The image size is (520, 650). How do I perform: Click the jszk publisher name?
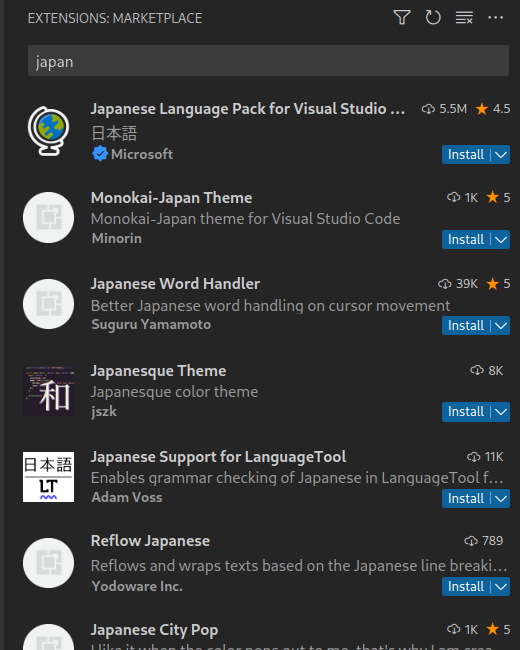104,412
